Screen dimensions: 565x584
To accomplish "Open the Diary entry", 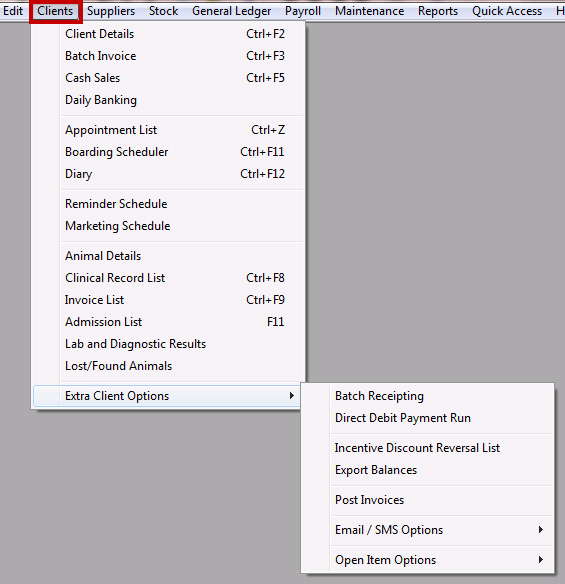I will click(168, 174).
